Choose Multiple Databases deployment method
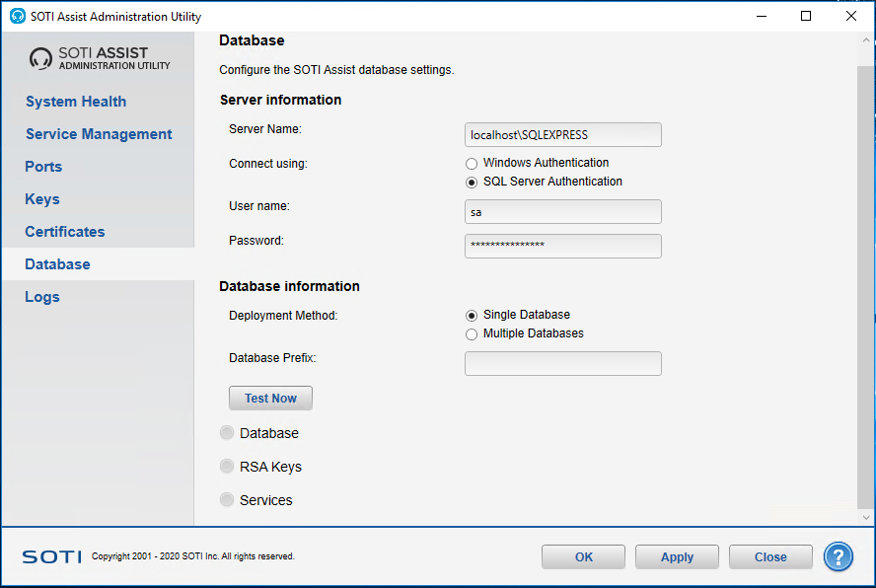876x588 pixels. pos(472,334)
